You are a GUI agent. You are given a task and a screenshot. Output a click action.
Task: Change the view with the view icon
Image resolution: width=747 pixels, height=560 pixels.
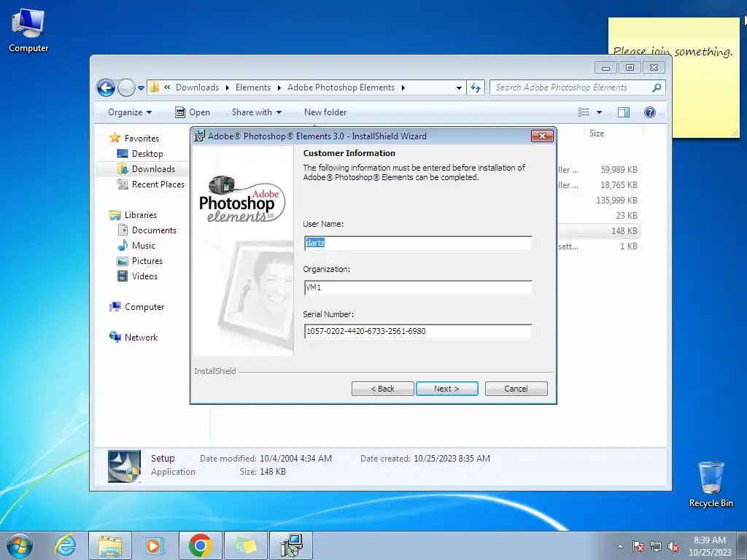click(x=584, y=112)
